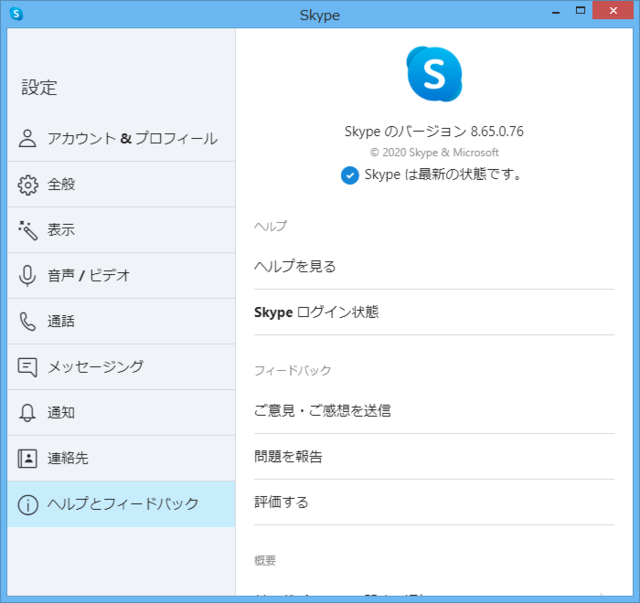Click the chat bubble icon beside メッセージング
This screenshot has width=640, height=603.
[x=27, y=367]
